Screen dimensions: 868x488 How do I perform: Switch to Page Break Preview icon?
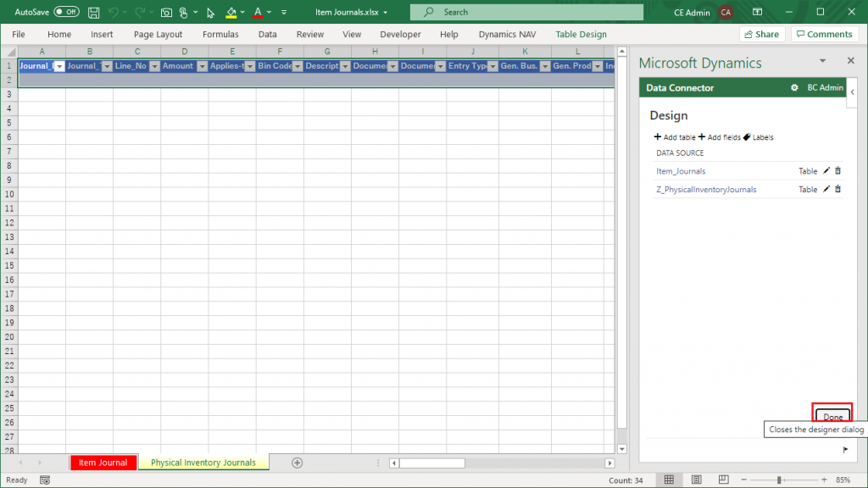pyautogui.click(x=724, y=480)
